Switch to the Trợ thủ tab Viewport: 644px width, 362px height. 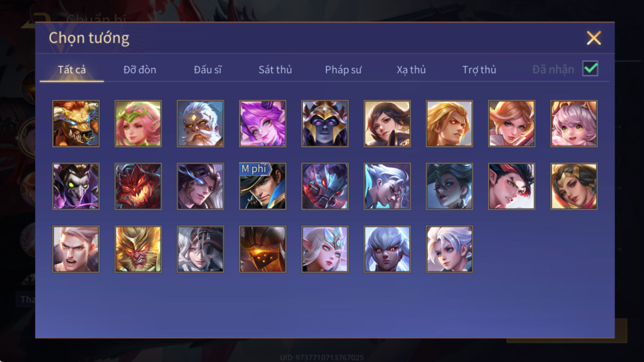pyautogui.click(x=479, y=70)
